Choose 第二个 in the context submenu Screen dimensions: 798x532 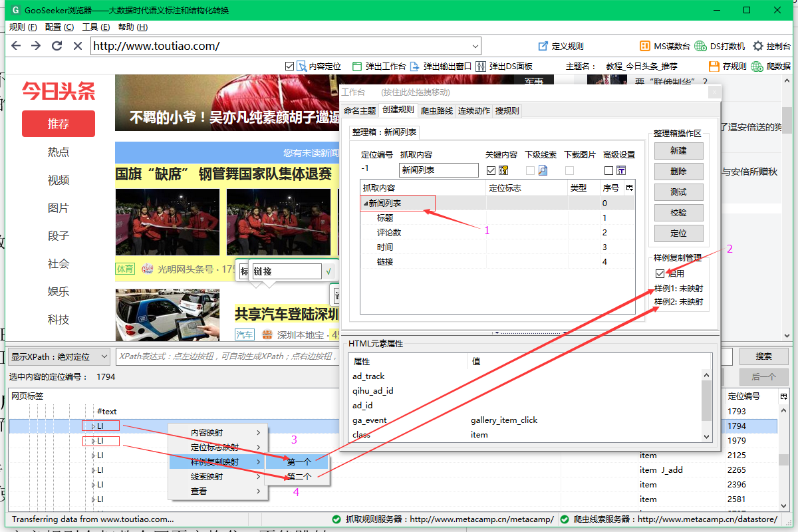click(x=299, y=477)
